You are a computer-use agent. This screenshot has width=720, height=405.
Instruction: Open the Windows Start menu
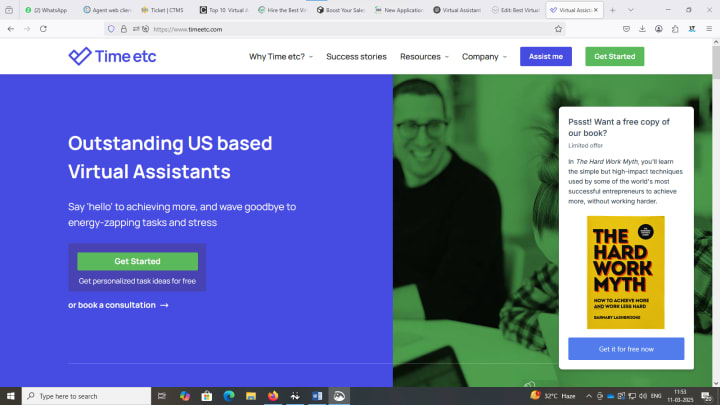(11, 396)
